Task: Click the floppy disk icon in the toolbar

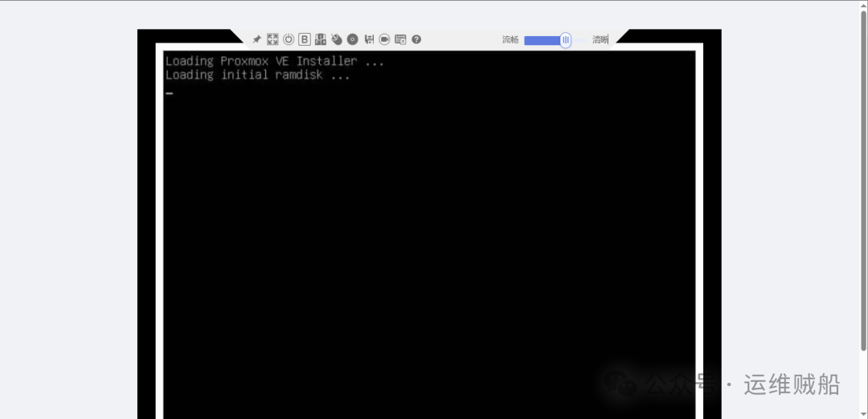Action: pos(369,39)
